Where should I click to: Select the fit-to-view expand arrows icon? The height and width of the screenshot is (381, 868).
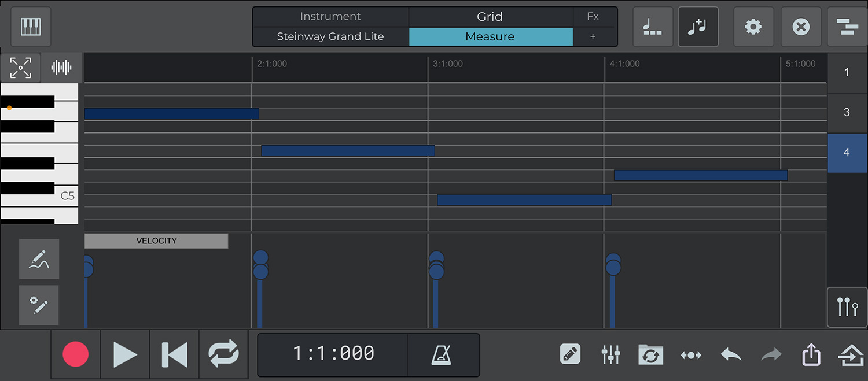point(20,68)
